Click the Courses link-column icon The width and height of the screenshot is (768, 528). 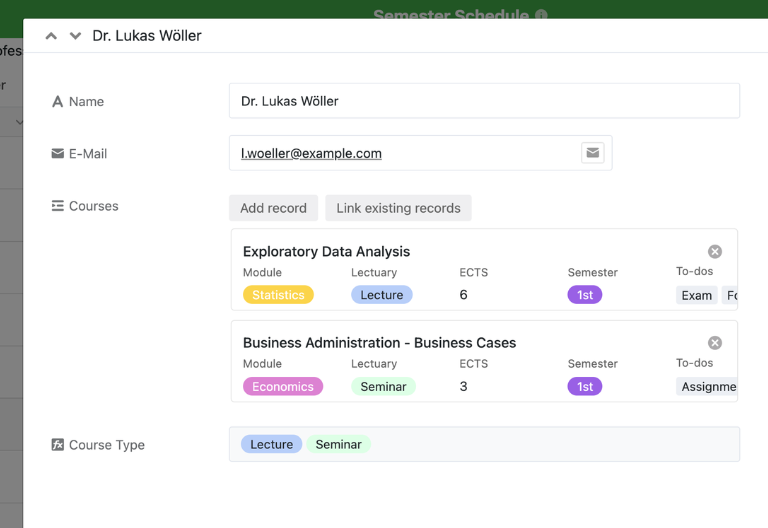[x=57, y=206]
